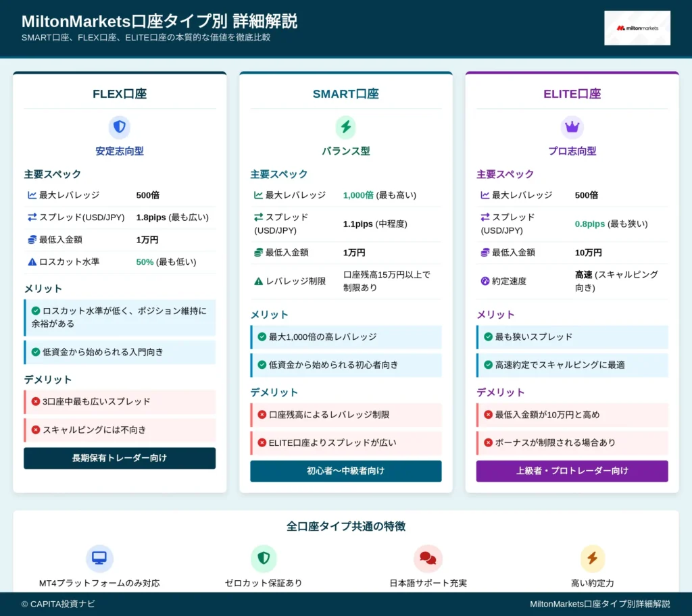Click the chart icon beside ELITE 最大レバレッジ
Viewport: 692px width, 616px height.
click(x=485, y=195)
